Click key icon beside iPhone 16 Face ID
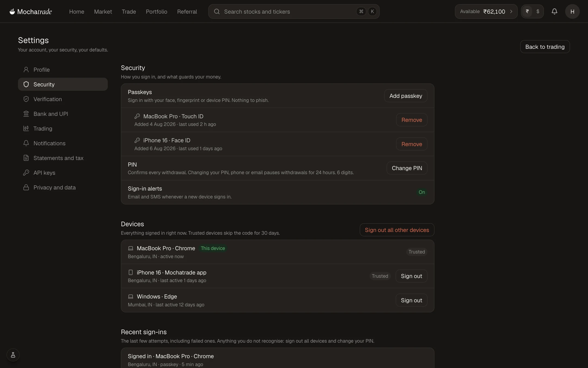The image size is (588, 368). tap(137, 140)
